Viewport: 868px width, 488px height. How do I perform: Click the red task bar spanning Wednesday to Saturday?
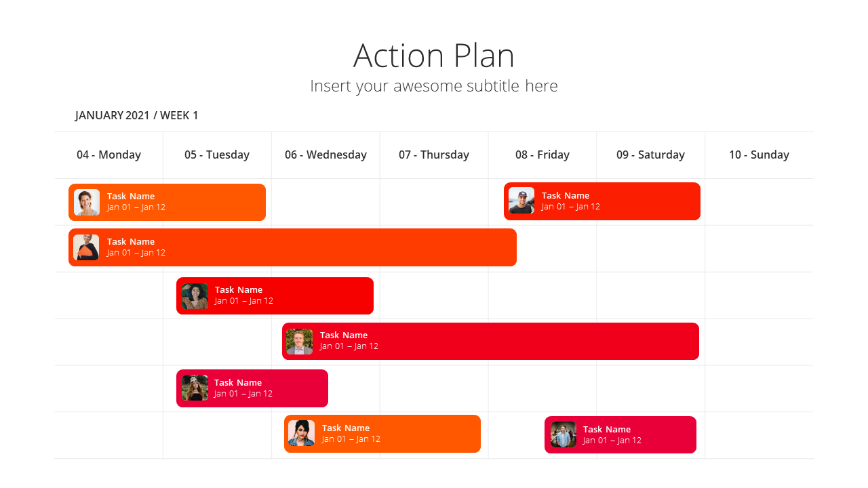pyautogui.click(x=490, y=342)
